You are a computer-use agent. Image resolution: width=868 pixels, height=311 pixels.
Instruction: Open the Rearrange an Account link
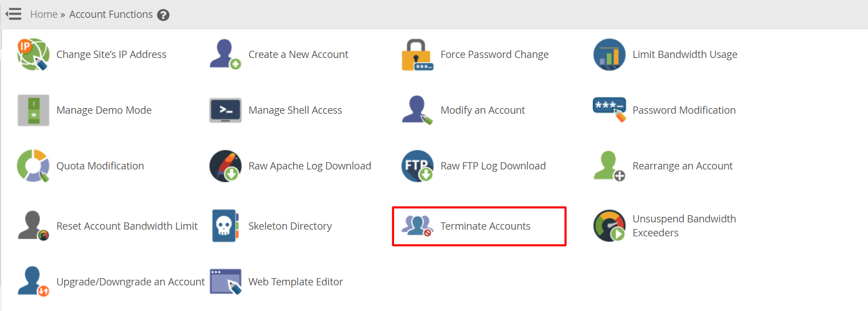[683, 166]
